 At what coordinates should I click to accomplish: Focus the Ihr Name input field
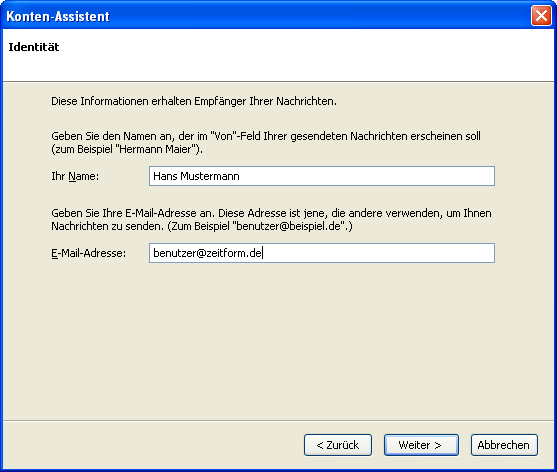pyautogui.click(x=322, y=176)
